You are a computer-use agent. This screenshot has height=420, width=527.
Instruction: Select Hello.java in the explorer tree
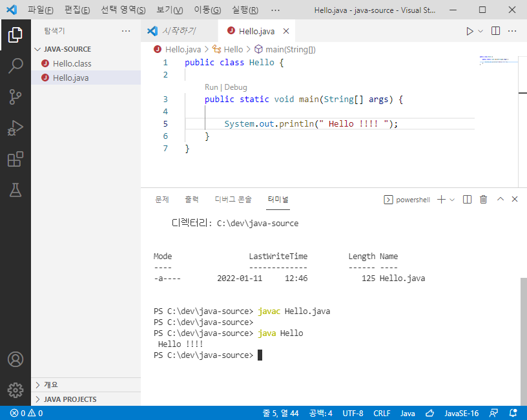(86, 78)
